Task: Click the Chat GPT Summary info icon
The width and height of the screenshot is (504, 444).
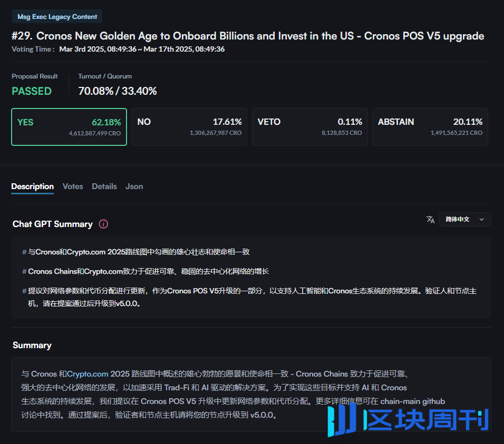Action: tap(103, 224)
